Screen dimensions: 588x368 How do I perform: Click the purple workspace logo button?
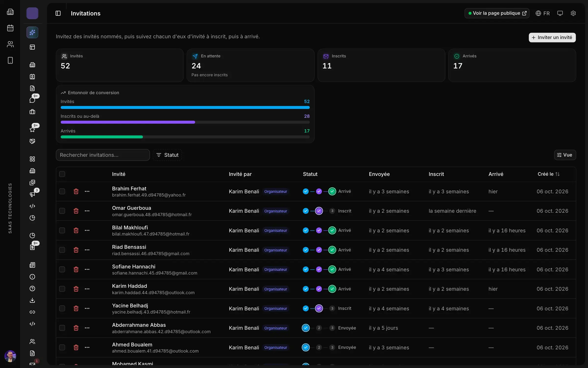pyautogui.click(x=32, y=13)
